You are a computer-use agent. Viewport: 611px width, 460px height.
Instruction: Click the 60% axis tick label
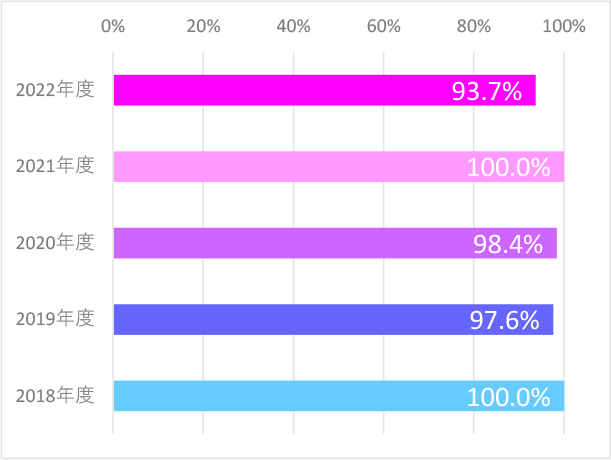click(x=383, y=27)
